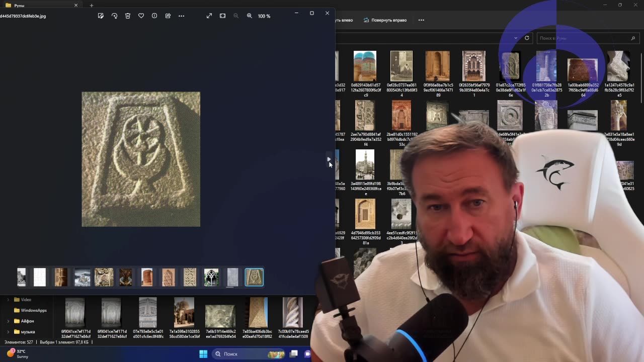Zoom out with the minus magnifier icon

pos(236,16)
